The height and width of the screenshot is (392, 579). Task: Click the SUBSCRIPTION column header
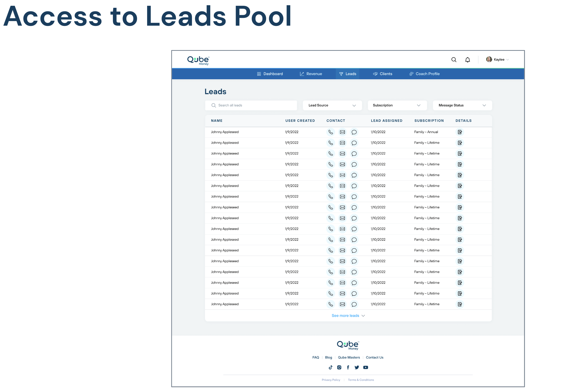(x=429, y=121)
